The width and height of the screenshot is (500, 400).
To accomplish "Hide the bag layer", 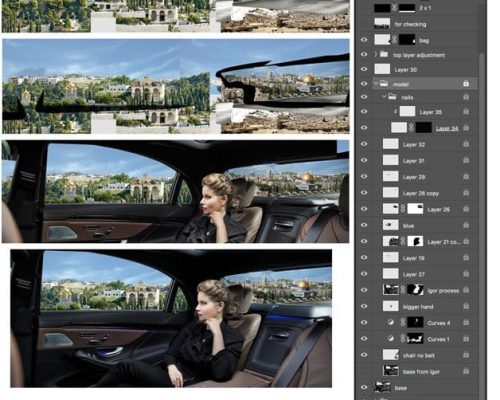I will (364, 40).
